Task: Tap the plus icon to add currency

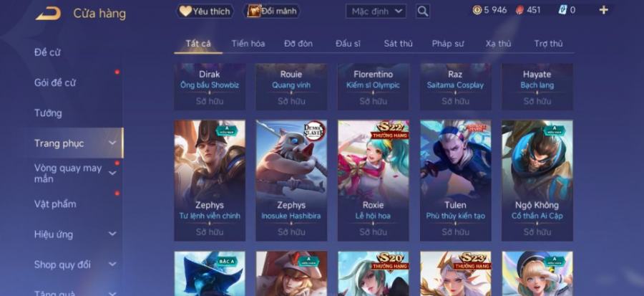Action: point(603,10)
